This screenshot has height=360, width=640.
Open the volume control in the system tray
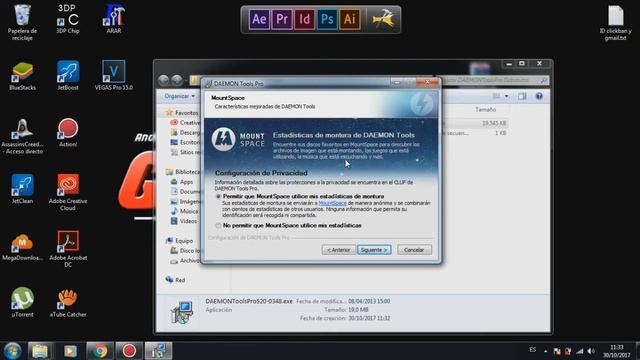(591, 351)
